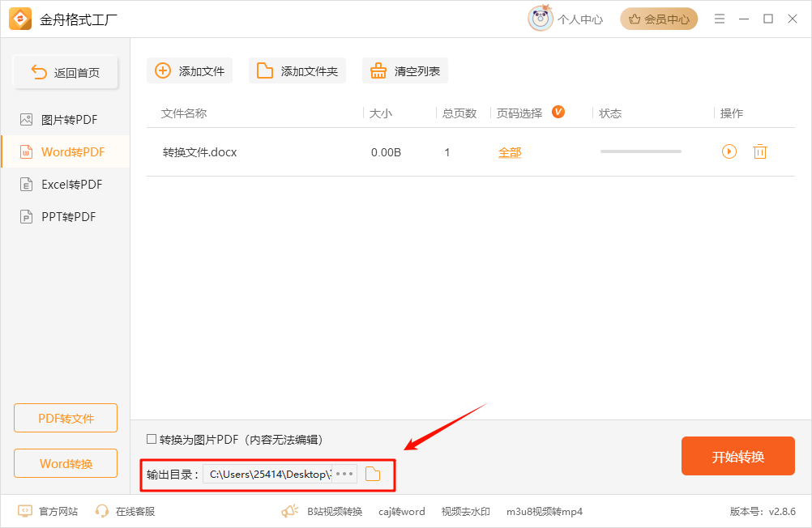Screen dimensions: 812x528
Task: Open the 视频去水印 link
Action: pos(465,512)
